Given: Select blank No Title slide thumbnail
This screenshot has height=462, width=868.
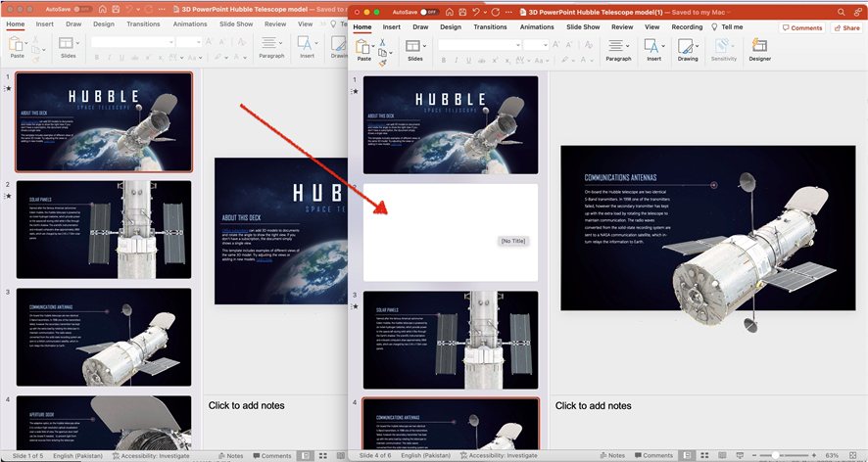Looking at the screenshot, I should (x=451, y=232).
